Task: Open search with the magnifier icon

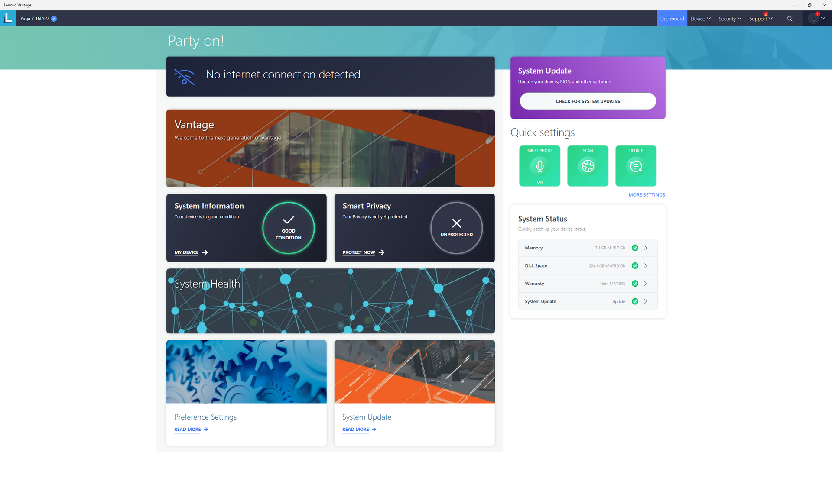Action: click(x=790, y=19)
